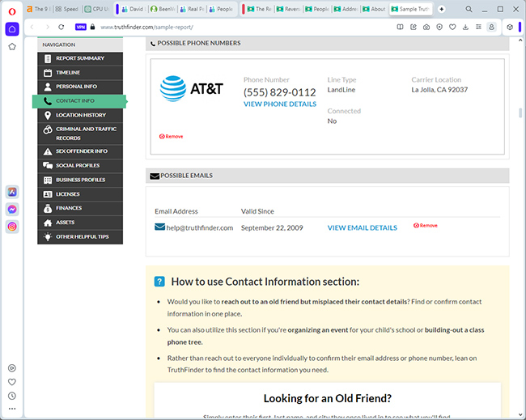Open the reader mode book icon
Image resolution: width=526 pixels, height=420 pixels.
(400, 28)
